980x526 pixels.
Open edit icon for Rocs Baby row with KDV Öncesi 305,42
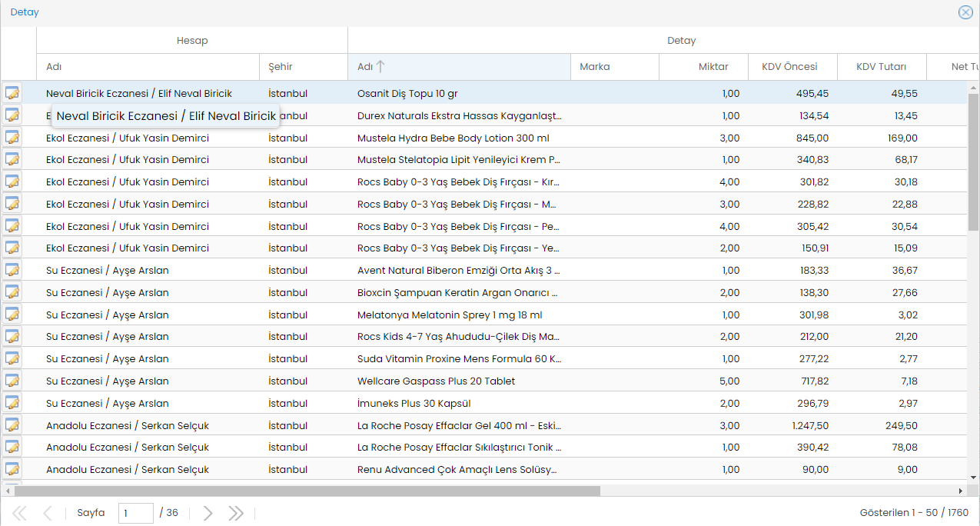pyautogui.click(x=12, y=226)
